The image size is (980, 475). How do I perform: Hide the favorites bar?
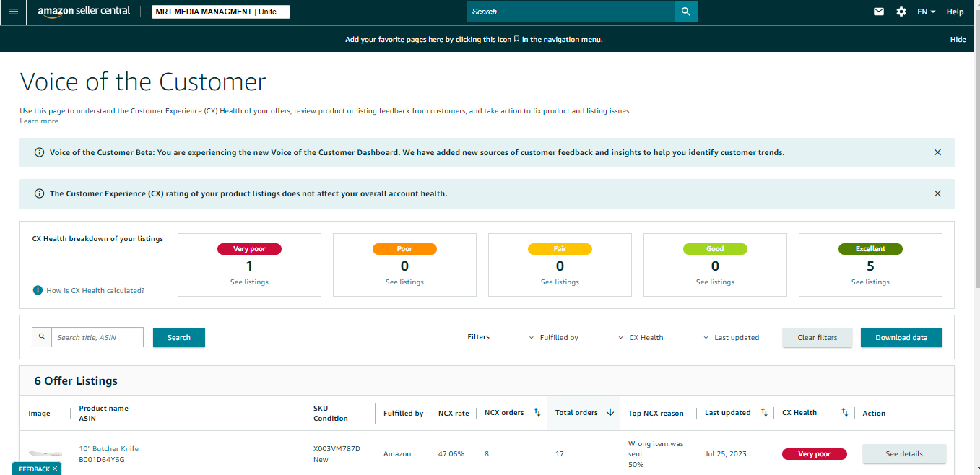tap(958, 40)
